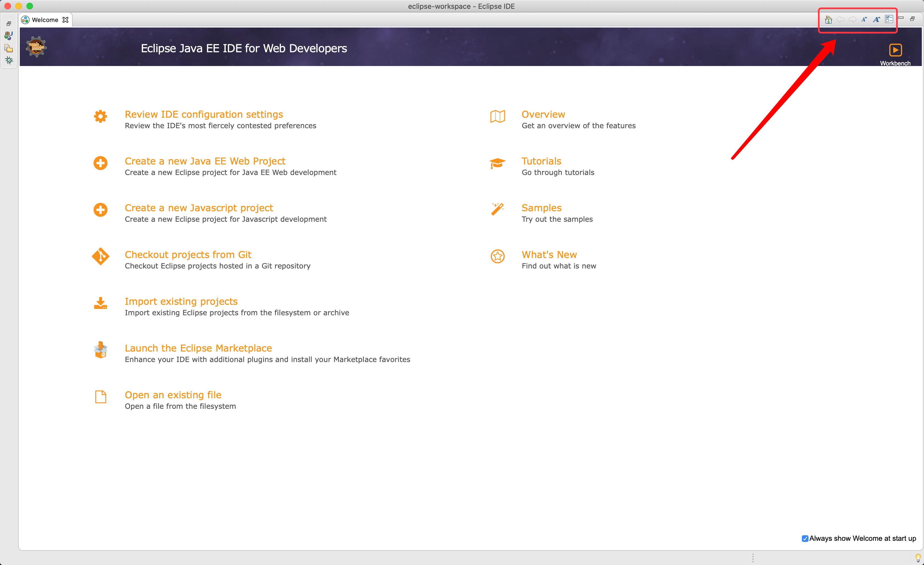
Task: Click the Restore icon in left trim bar
Action: 9,24
